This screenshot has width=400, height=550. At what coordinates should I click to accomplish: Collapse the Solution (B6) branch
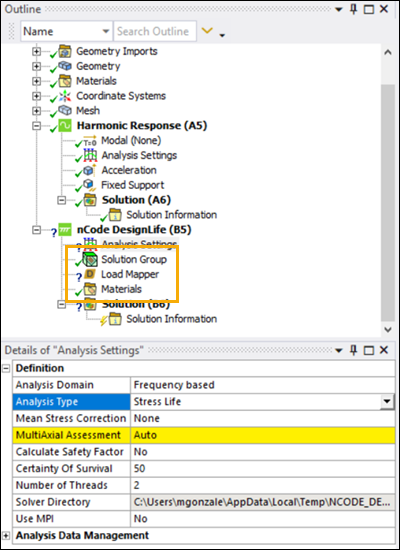(61, 305)
